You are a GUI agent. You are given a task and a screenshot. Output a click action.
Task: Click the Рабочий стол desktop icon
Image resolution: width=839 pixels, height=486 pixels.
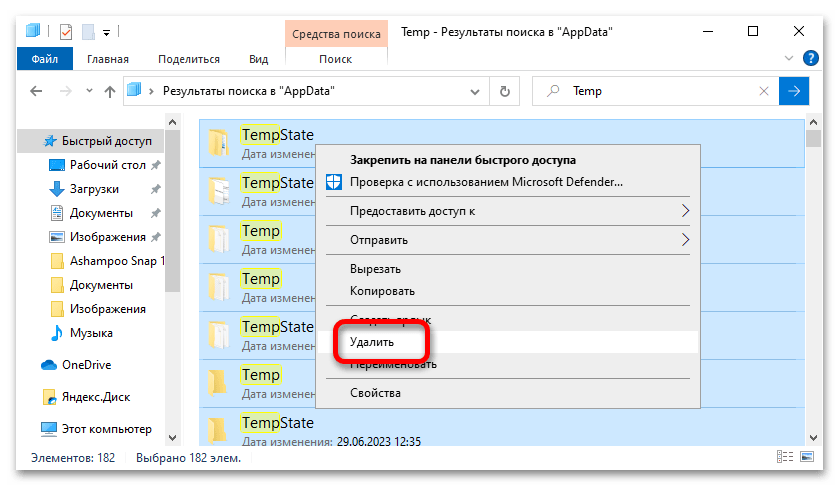click(x=57, y=165)
